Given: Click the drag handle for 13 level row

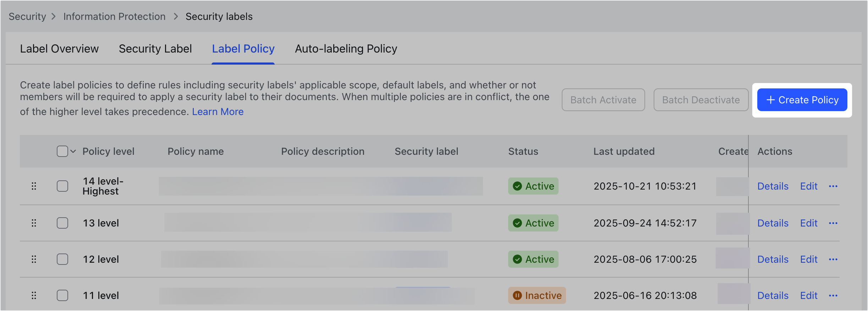Looking at the screenshot, I should [x=34, y=223].
